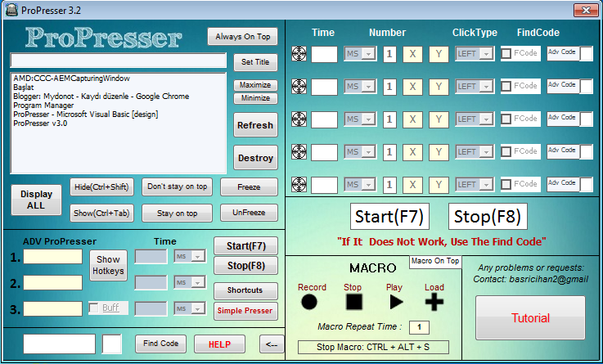Select the Blogger: Mydonot Google Chrome entry

coord(101,97)
